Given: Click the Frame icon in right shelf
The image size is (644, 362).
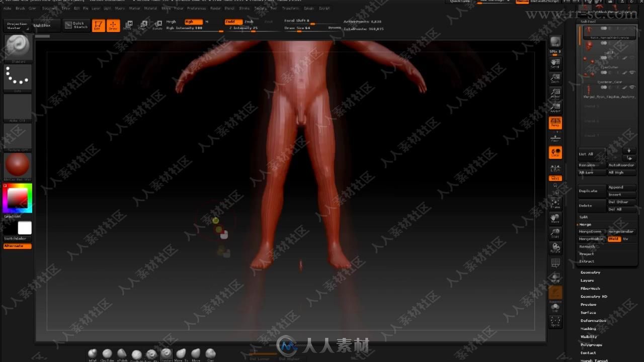Looking at the screenshot, I should coord(555,203).
